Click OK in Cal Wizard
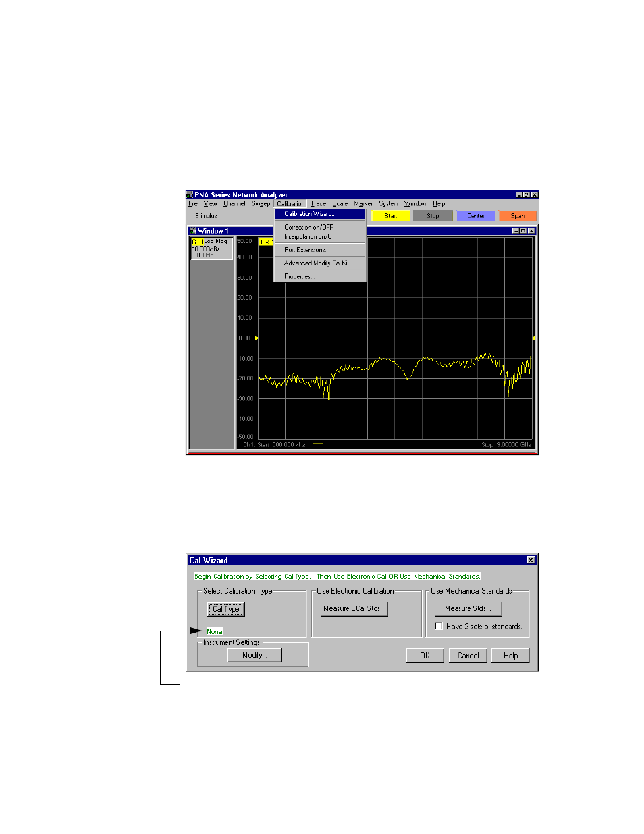 [x=425, y=656]
